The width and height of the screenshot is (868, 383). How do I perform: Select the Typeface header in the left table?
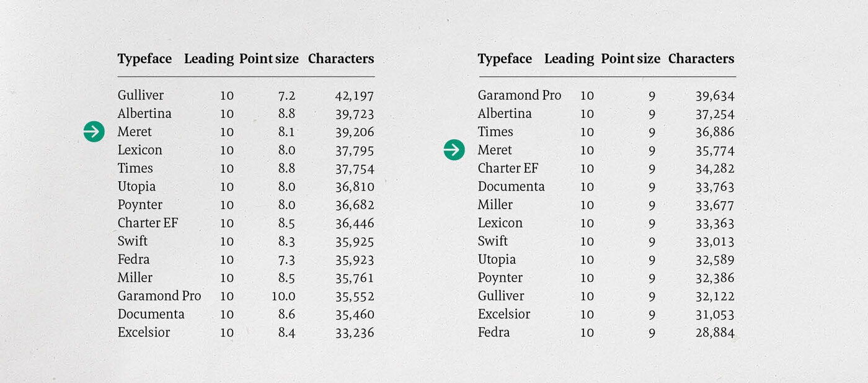click(x=144, y=60)
